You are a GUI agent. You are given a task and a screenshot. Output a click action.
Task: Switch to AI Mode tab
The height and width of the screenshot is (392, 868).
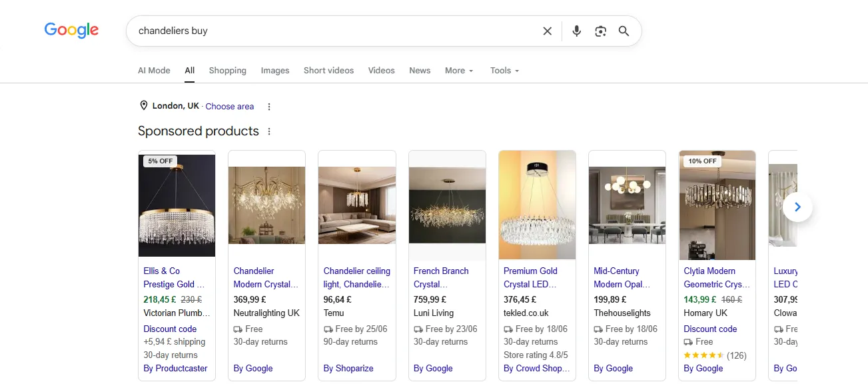[154, 70]
